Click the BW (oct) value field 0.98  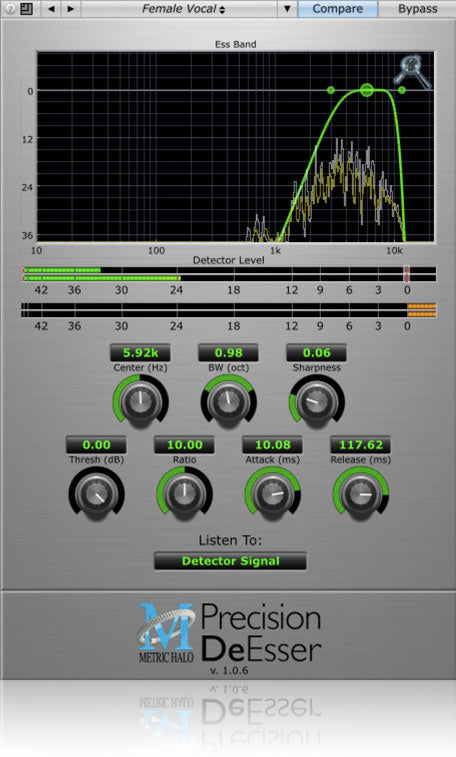click(x=228, y=352)
